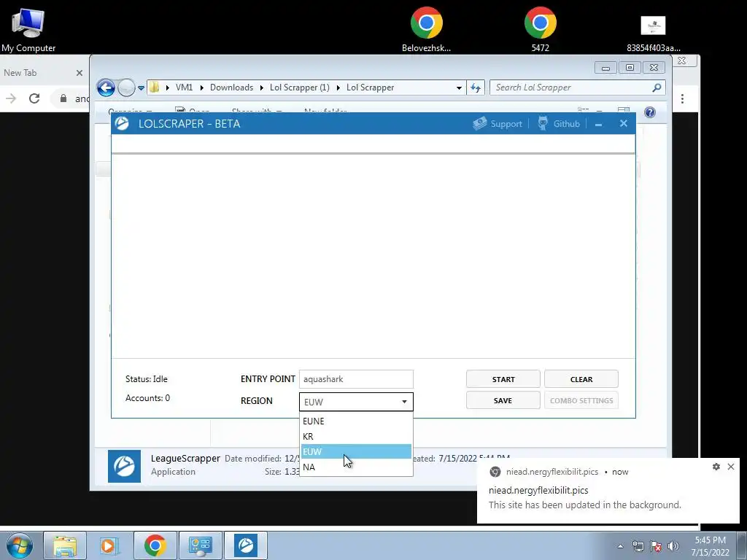Click Downloads in the Explorer address path
Image resolution: width=747 pixels, height=560 pixels.
231,87
